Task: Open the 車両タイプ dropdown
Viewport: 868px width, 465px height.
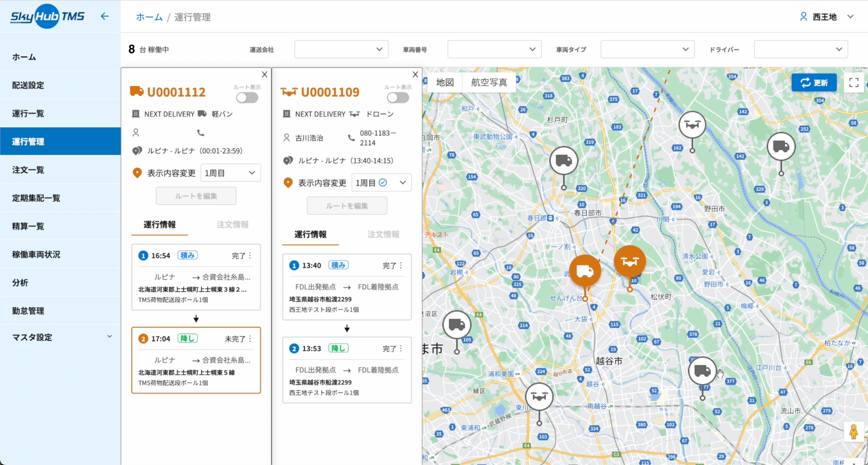Action: pos(647,49)
